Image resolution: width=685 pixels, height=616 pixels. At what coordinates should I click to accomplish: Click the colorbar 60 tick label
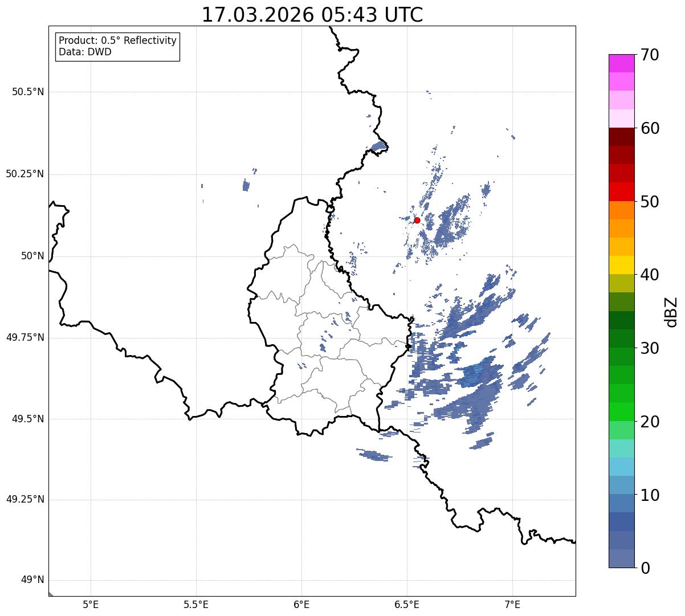[650, 128]
